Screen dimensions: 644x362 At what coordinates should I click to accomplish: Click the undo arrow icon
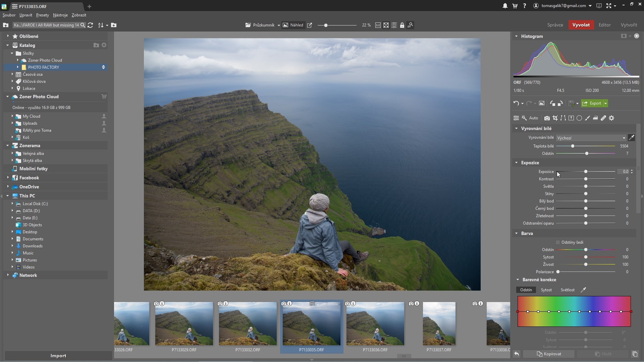pos(516,103)
